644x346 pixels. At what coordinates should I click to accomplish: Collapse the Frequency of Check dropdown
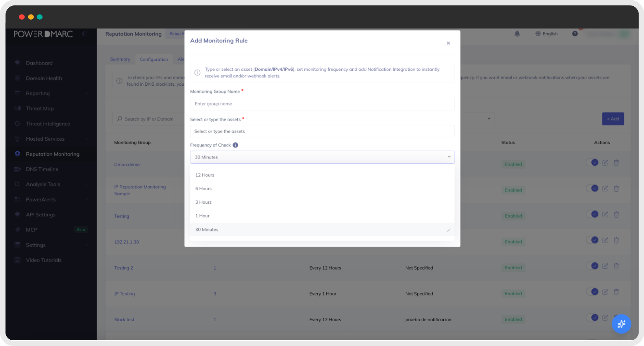click(322, 157)
